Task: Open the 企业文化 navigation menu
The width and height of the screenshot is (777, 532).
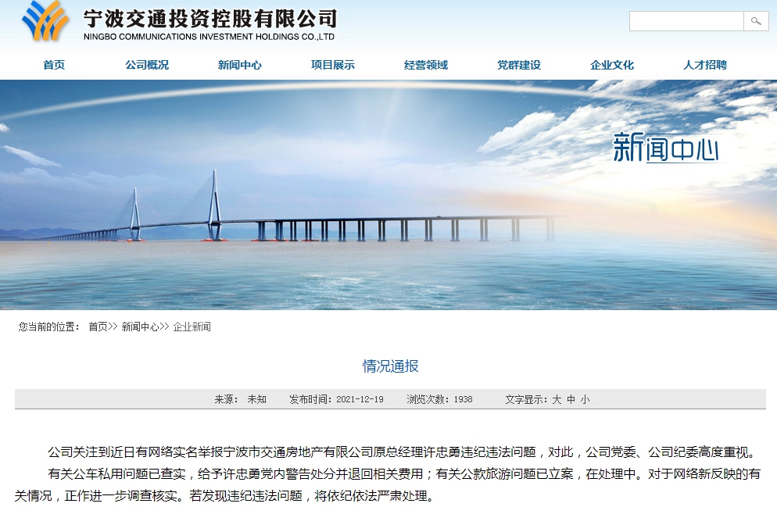Action: 611,66
